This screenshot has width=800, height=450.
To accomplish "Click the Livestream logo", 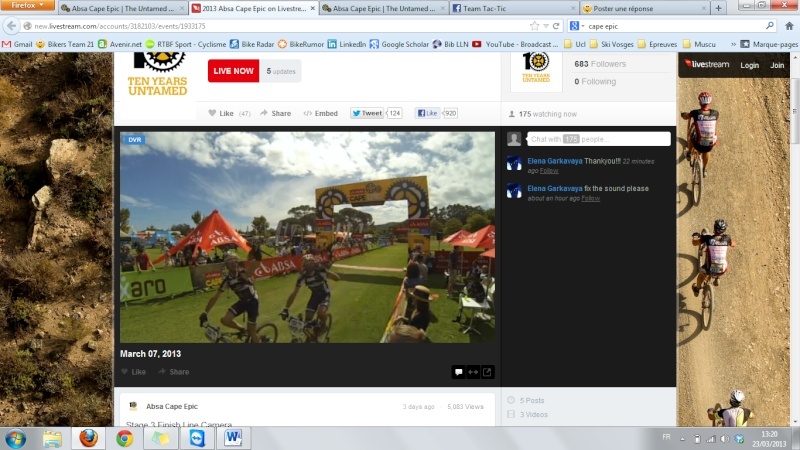I will tap(707, 64).
